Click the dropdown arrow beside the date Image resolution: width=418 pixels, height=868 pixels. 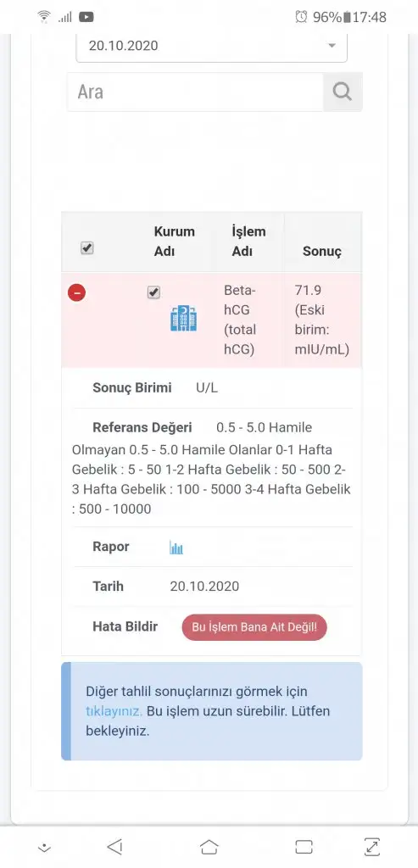(332, 46)
